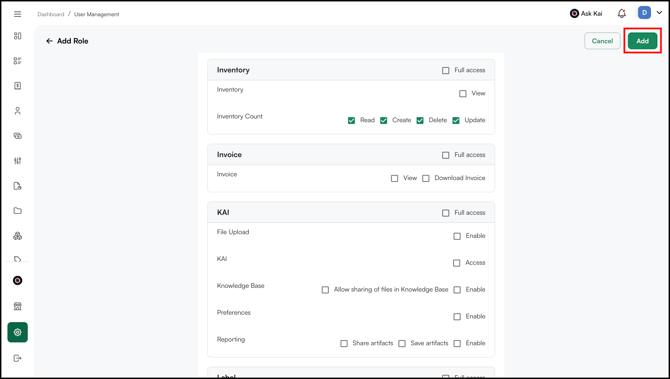
Task: Open the storefront icon in sidebar
Action: (x=18, y=306)
